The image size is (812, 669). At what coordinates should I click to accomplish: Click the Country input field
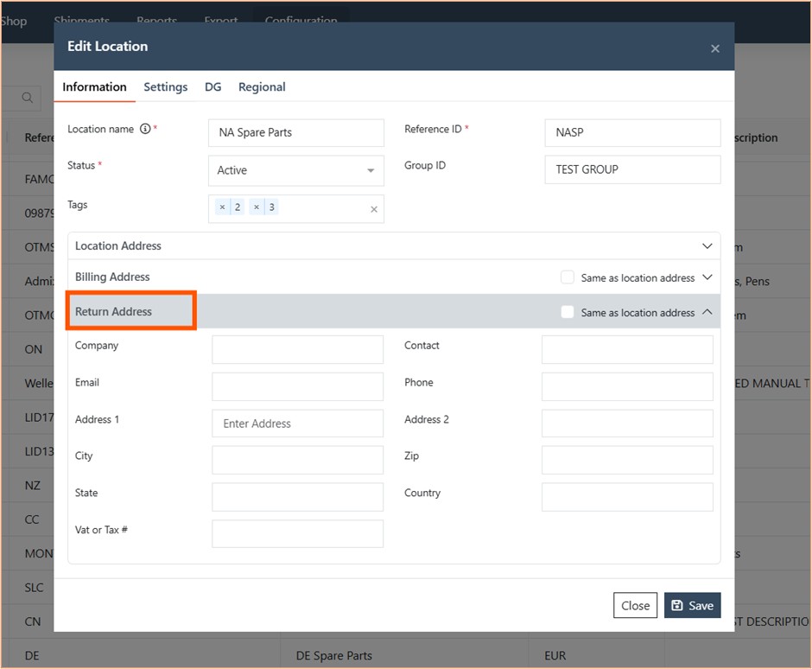627,497
